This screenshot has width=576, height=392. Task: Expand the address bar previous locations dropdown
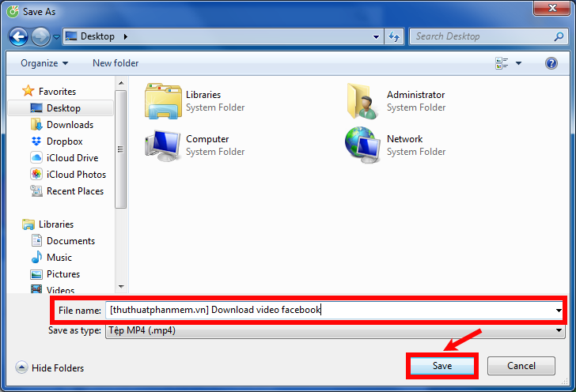coord(376,36)
